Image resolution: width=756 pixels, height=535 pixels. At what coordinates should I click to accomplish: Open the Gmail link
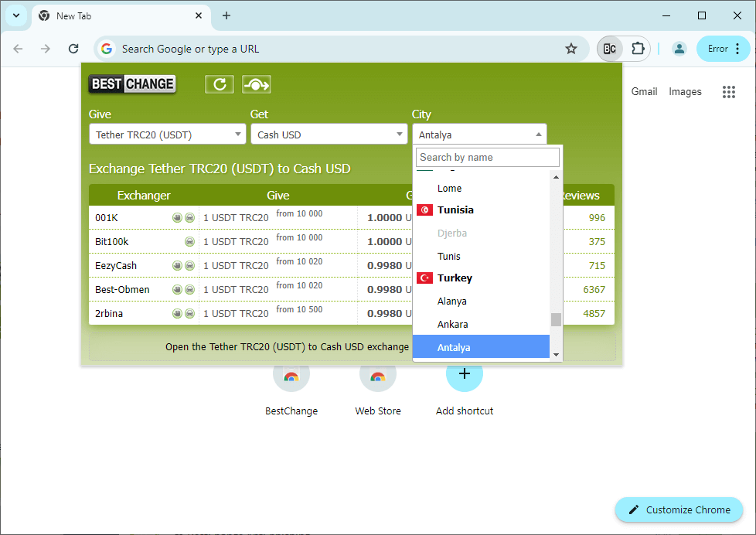point(644,92)
